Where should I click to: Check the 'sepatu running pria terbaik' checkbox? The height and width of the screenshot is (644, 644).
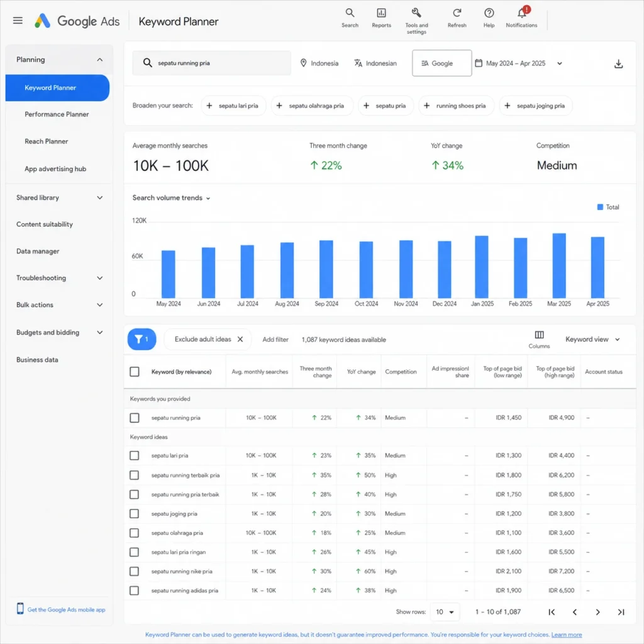pos(135,494)
